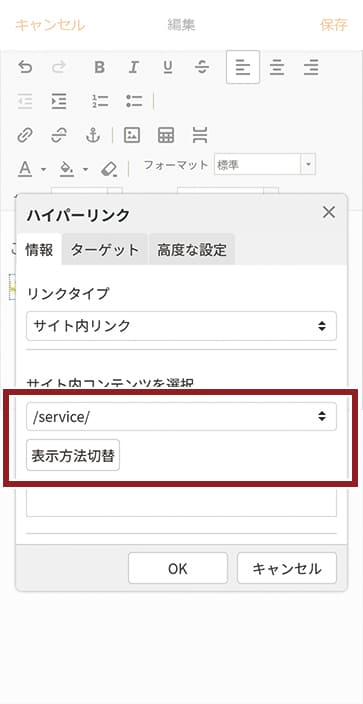The height and width of the screenshot is (704, 363).
Task: Apply strikethrough formatting
Action: coord(202,67)
